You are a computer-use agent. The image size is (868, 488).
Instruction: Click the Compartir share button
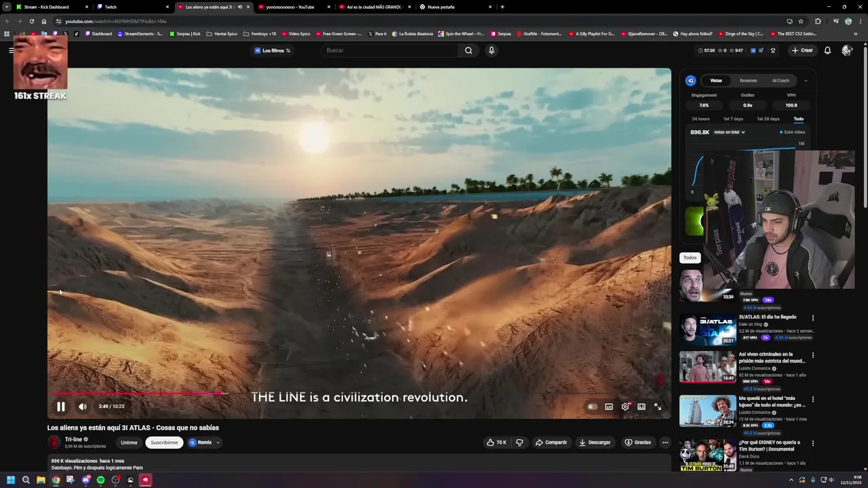[x=551, y=443]
